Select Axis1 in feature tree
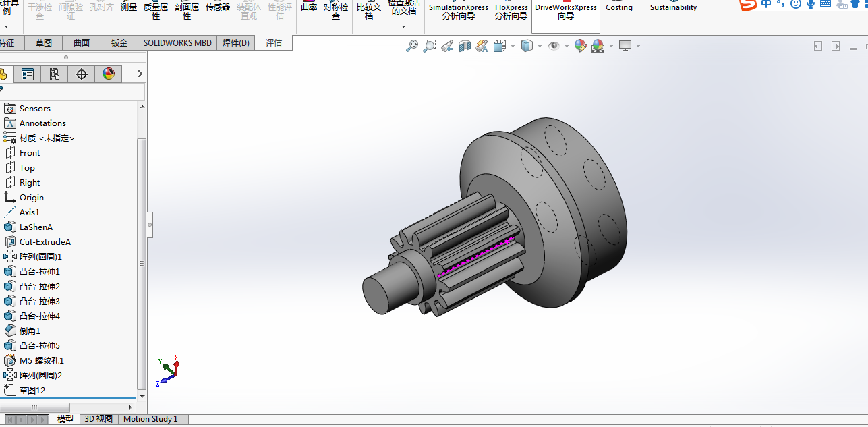Viewport: 868px width, 427px height. tap(29, 212)
